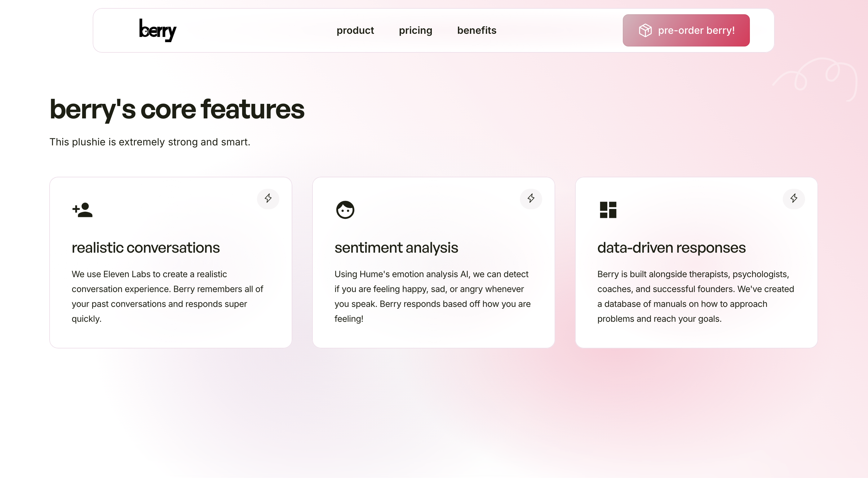Click the berry logo in the header
Viewport: 868px width, 478px height.
(158, 30)
